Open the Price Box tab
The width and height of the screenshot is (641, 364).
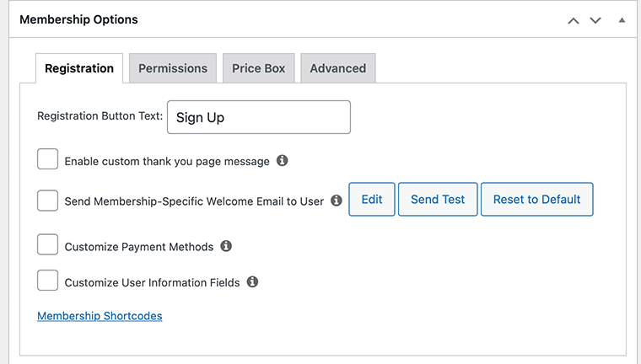pyautogui.click(x=259, y=68)
